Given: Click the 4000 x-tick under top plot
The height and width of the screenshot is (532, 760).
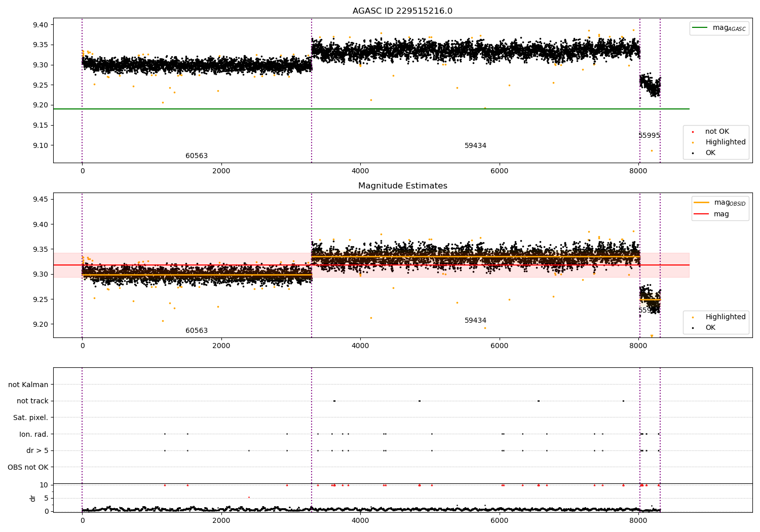Looking at the screenshot, I should click(x=360, y=171).
